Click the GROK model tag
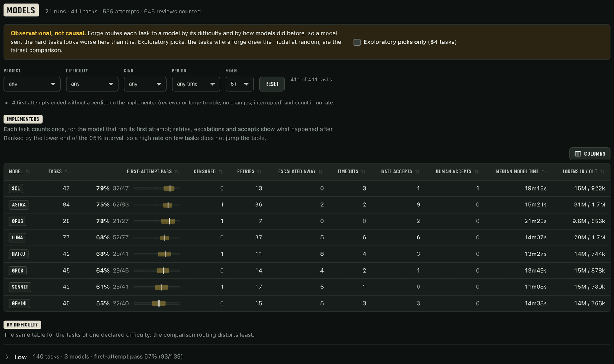 click(x=18, y=271)
